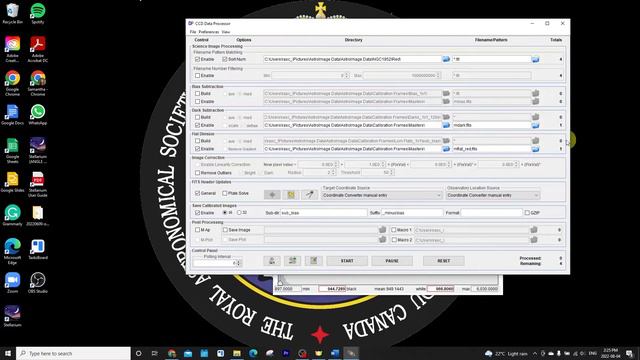640x360 pixels.
Task: Open Zoom desktop shortcut
Action: 12,283
